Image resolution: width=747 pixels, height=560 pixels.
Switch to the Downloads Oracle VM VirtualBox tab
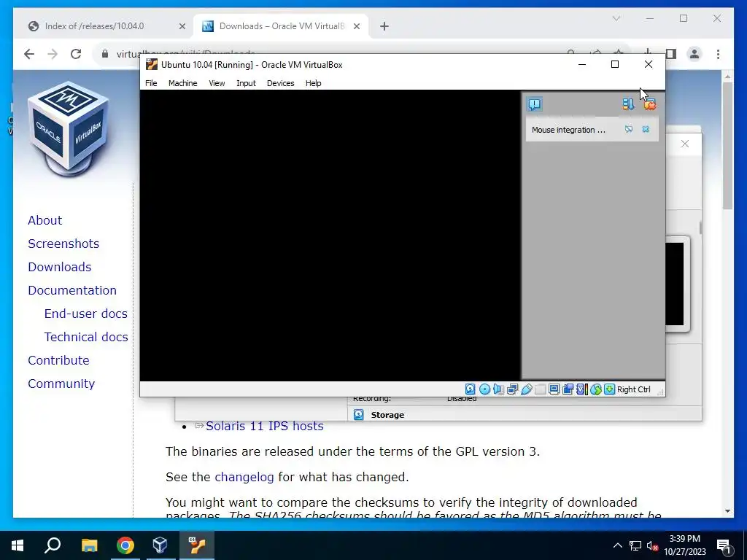point(281,26)
